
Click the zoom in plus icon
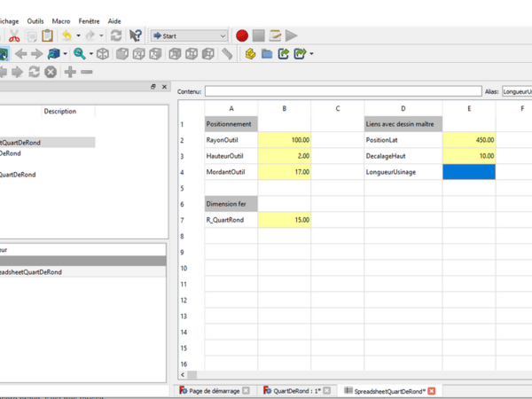click(70, 72)
